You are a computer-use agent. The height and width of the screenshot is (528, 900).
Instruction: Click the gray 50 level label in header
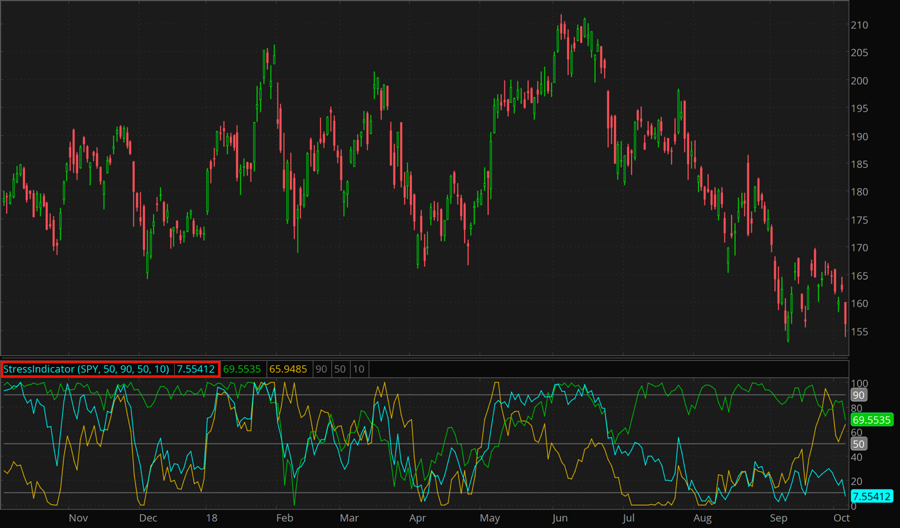tap(340, 369)
